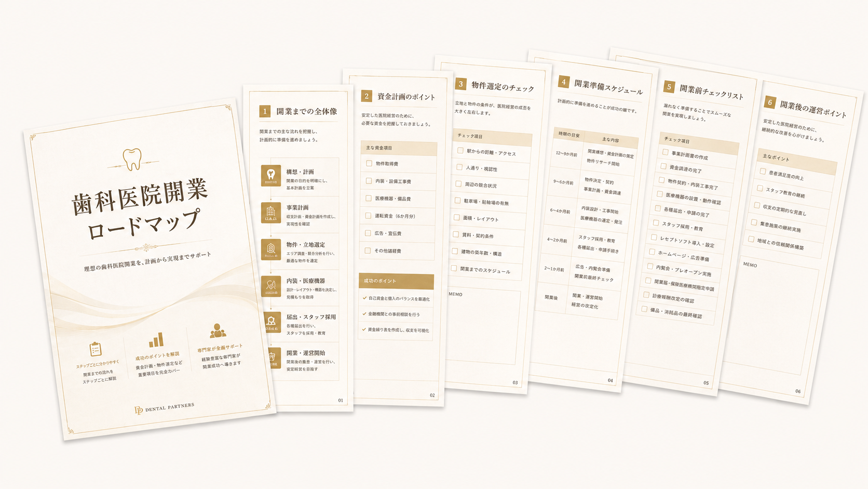
Task: Click the checkmark beside 金融機関との事前相談を行う
Action: pos(364,314)
